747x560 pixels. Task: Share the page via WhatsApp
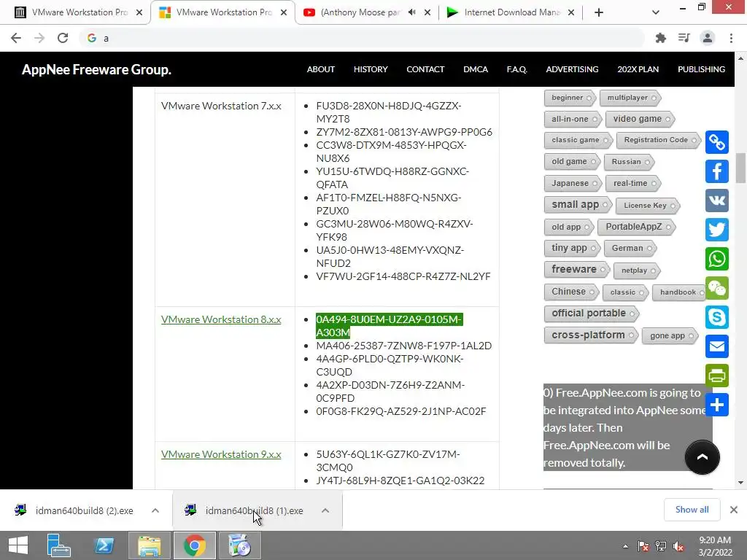click(x=716, y=259)
